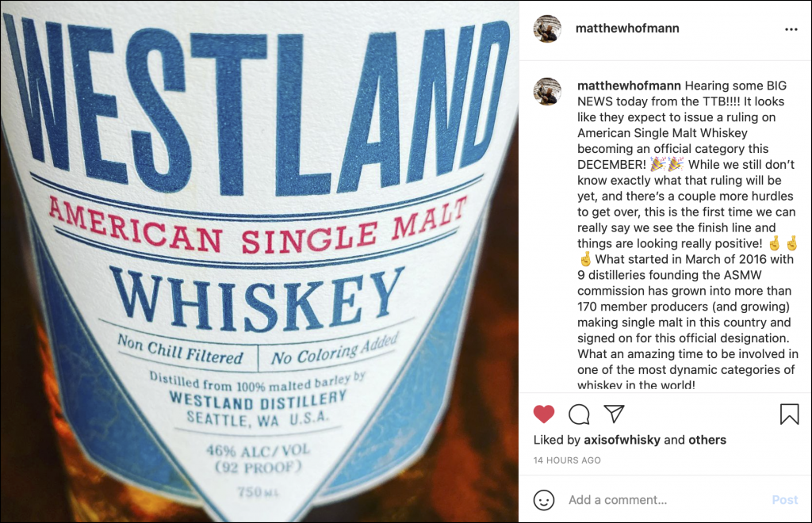This screenshot has height=523, width=812.
Task: Unlike the post via red heart icon
Action: 544,414
